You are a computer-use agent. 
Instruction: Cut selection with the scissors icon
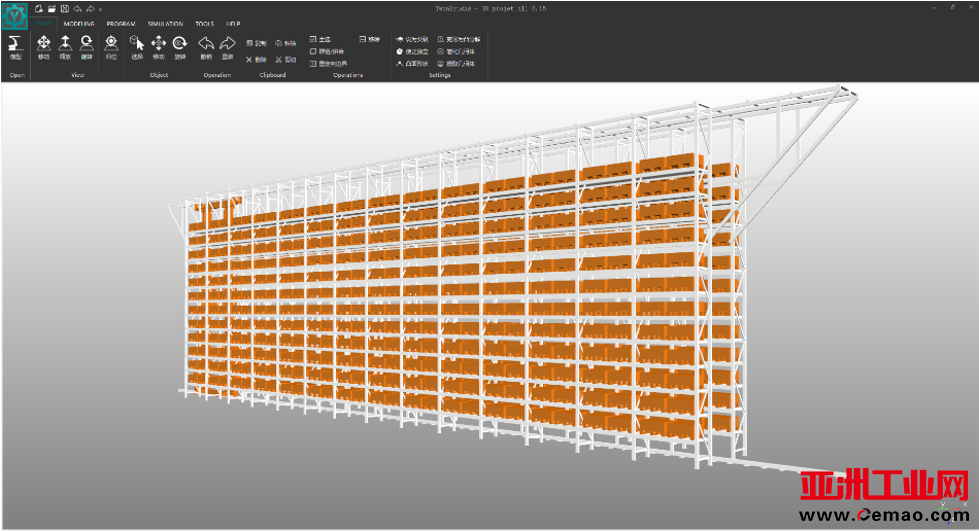coord(285,60)
